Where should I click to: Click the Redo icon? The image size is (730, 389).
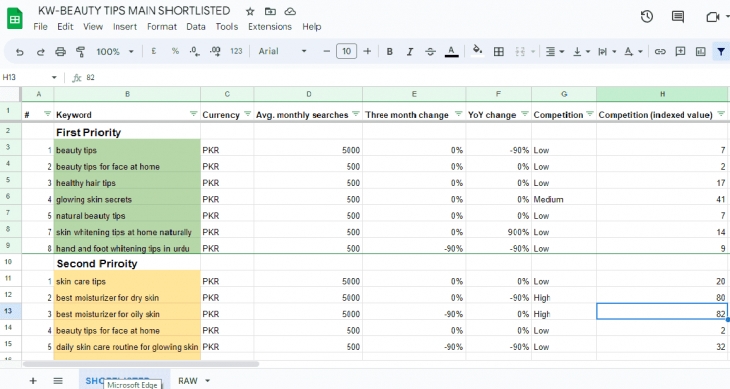[x=41, y=52]
